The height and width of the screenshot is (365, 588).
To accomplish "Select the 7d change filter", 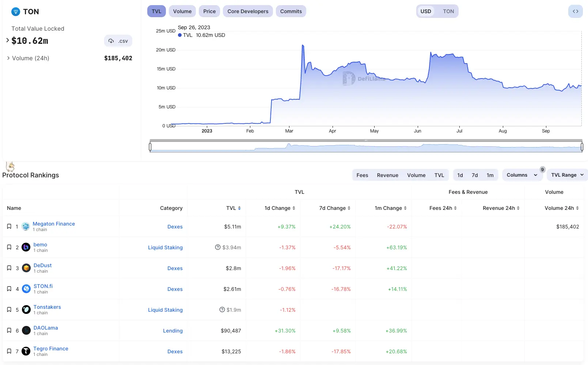I will [474, 175].
